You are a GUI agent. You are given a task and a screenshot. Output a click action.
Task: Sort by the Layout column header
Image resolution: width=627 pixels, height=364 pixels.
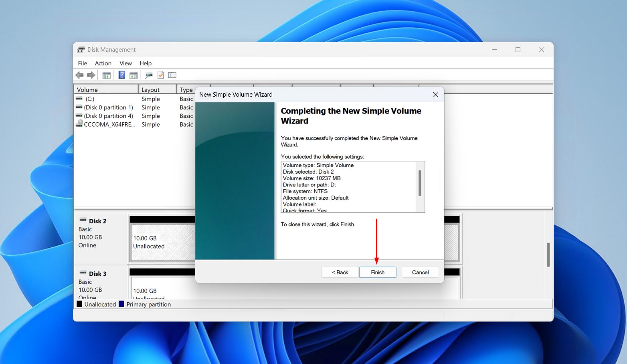click(x=157, y=89)
